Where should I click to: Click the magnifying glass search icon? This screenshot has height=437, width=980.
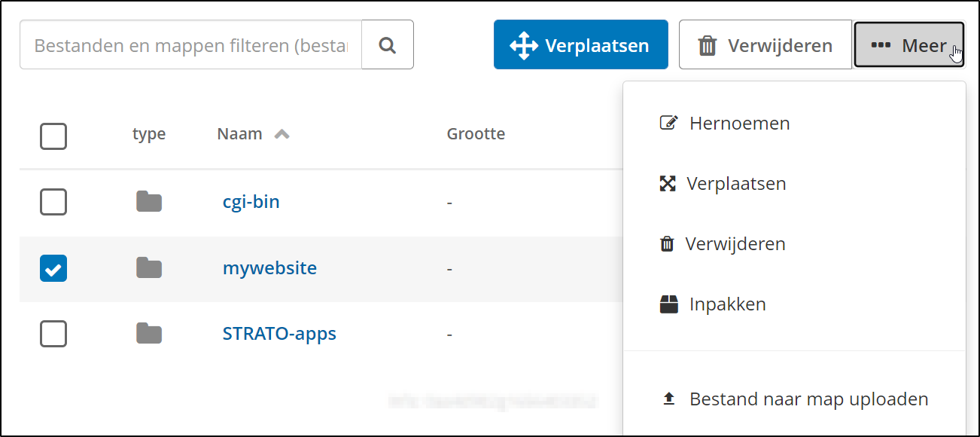click(388, 45)
